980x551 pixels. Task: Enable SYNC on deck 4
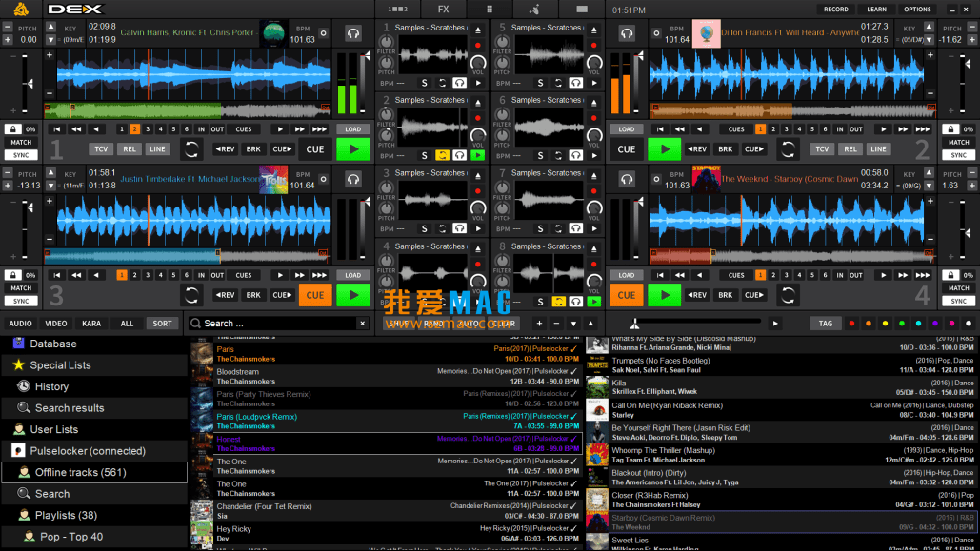pyautogui.click(x=959, y=301)
